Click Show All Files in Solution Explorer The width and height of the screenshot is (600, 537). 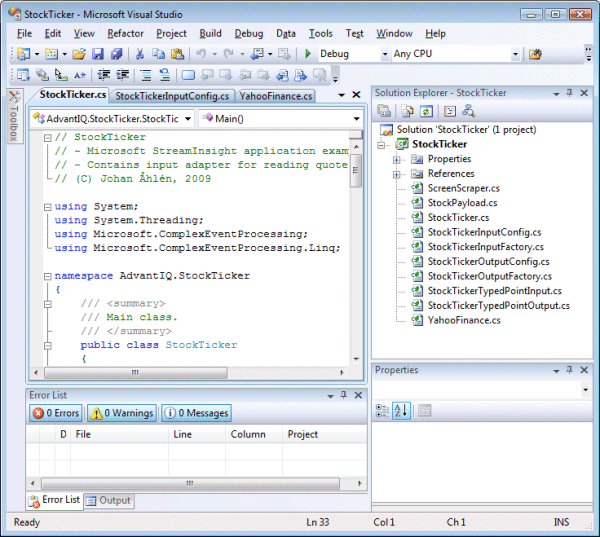tap(407, 111)
